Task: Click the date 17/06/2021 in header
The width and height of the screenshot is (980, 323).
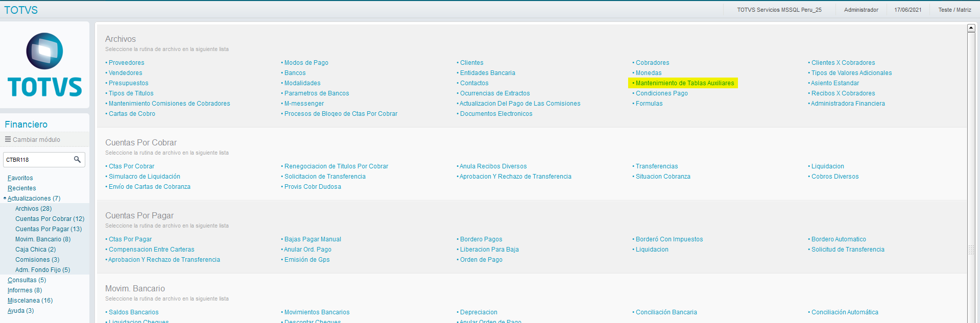Action: 908,10
